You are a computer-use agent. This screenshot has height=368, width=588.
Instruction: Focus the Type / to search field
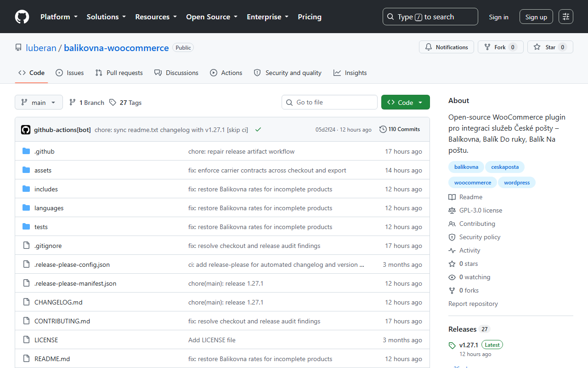(430, 17)
